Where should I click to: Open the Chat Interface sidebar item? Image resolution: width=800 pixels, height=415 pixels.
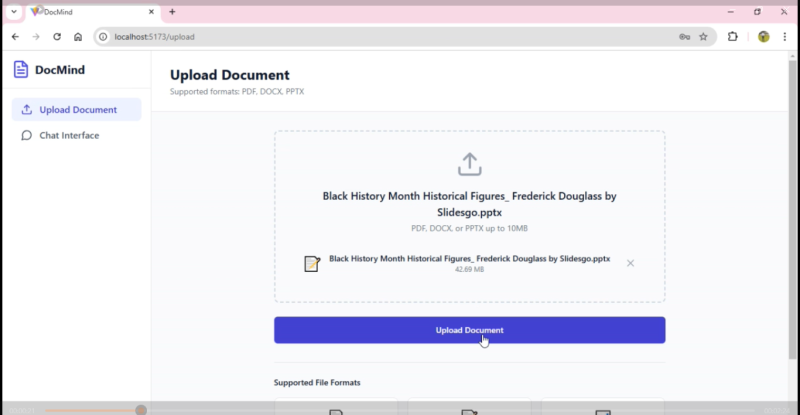tap(68, 135)
